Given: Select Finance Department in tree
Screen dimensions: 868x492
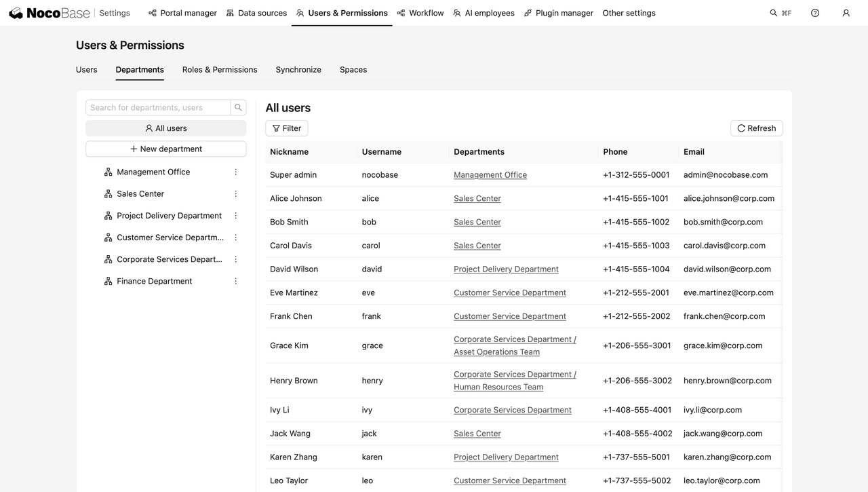Looking at the screenshot, I should pyautogui.click(x=155, y=281).
